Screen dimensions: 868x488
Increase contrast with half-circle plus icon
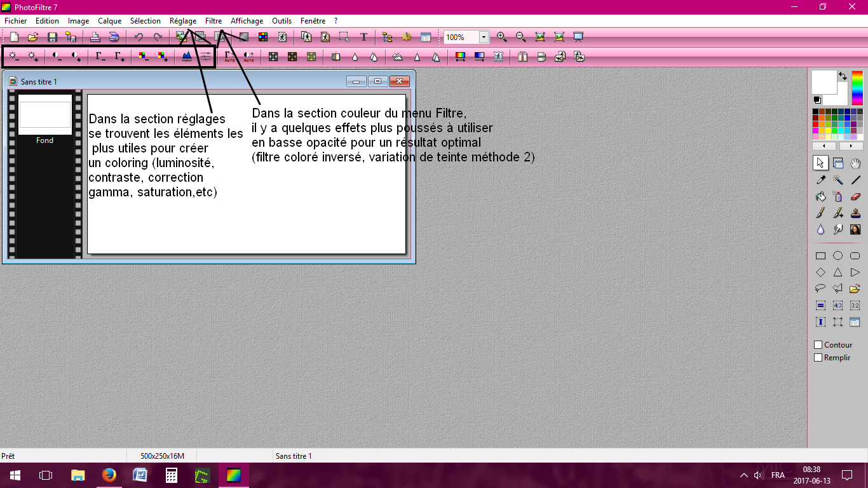pos(76,57)
